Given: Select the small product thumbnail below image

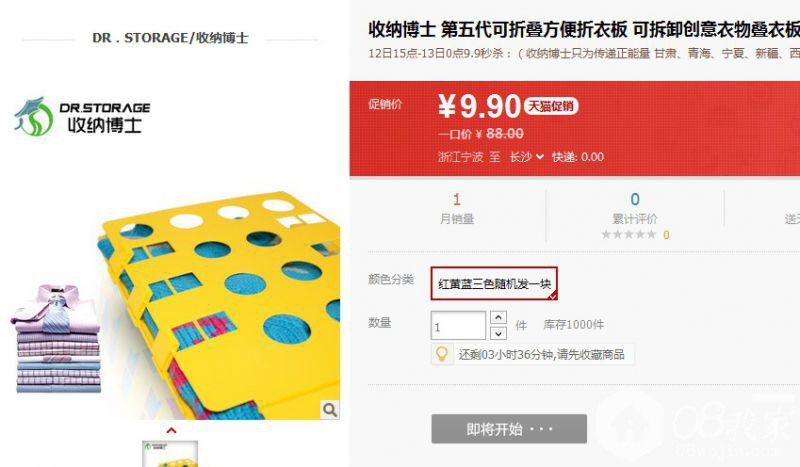Looking at the screenshot, I should click(x=170, y=454).
